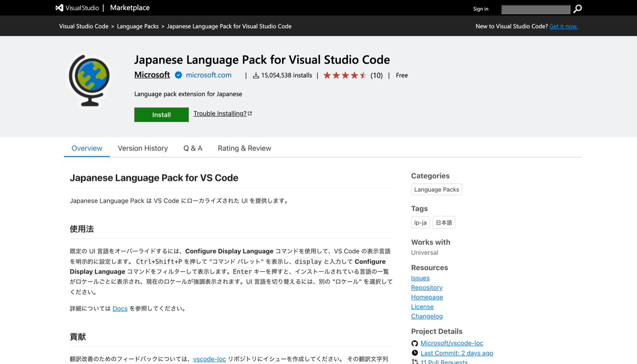Open the Q & A tab
The height and width of the screenshot is (364, 637).
[x=193, y=148]
